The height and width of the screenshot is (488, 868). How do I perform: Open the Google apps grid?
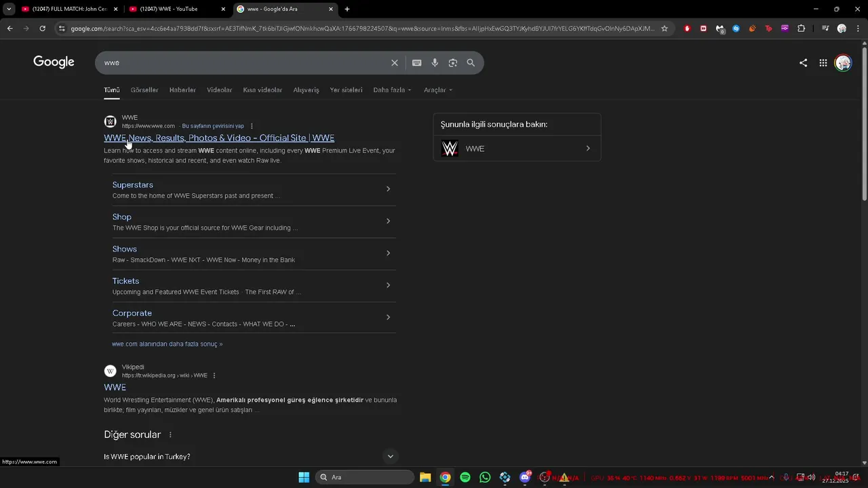coord(823,63)
